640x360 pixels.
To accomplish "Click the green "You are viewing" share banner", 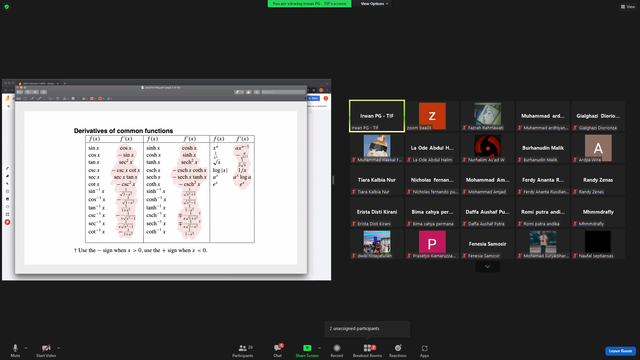I will click(x=309, y=4).
